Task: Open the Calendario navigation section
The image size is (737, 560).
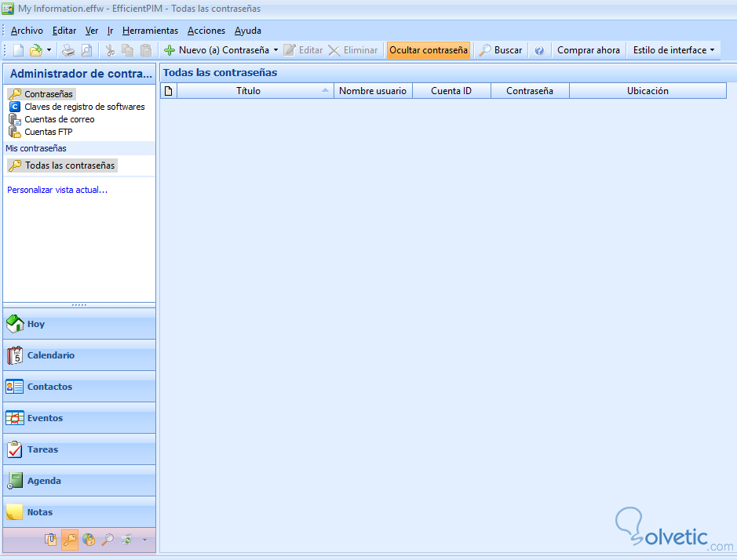Action: (79, 355)
